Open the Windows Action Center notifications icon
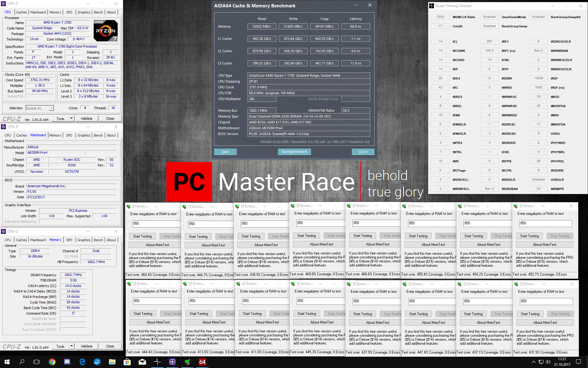 [x=578, y=362]
